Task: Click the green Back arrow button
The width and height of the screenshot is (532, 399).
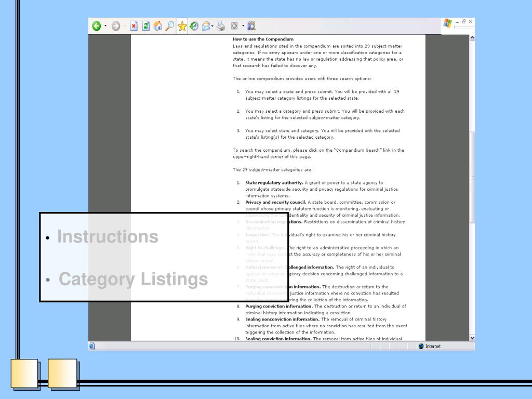Action: click(96, 26)
